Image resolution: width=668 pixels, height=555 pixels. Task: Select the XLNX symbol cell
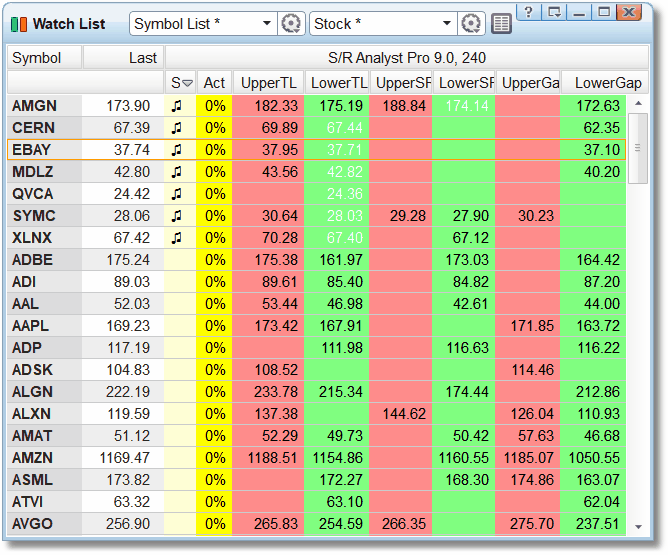pos(44,238)
